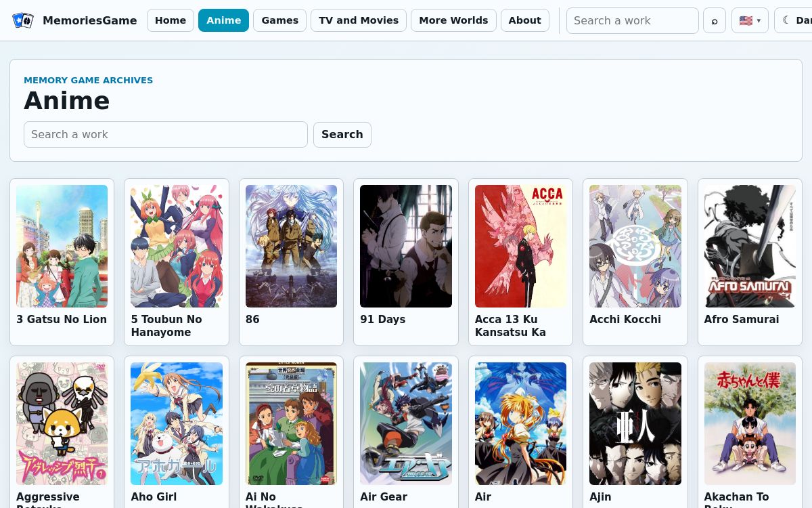Open the 91 Days cover image
The width and height of the screenshot is (812, 508).
(406, 246)
